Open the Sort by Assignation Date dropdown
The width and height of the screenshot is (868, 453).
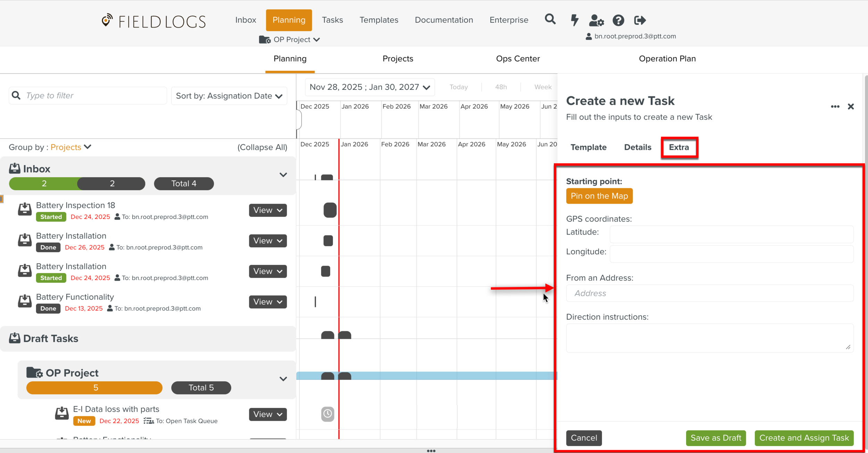point(229,96)
